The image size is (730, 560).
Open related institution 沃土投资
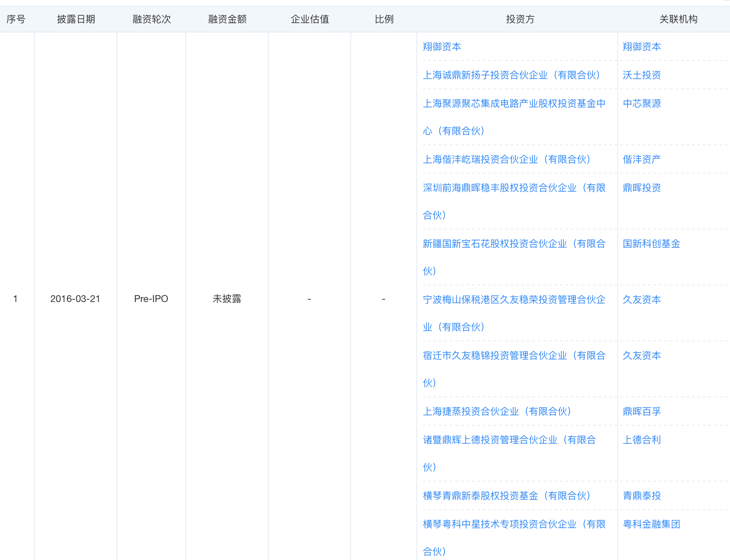[x=642, y=75]
